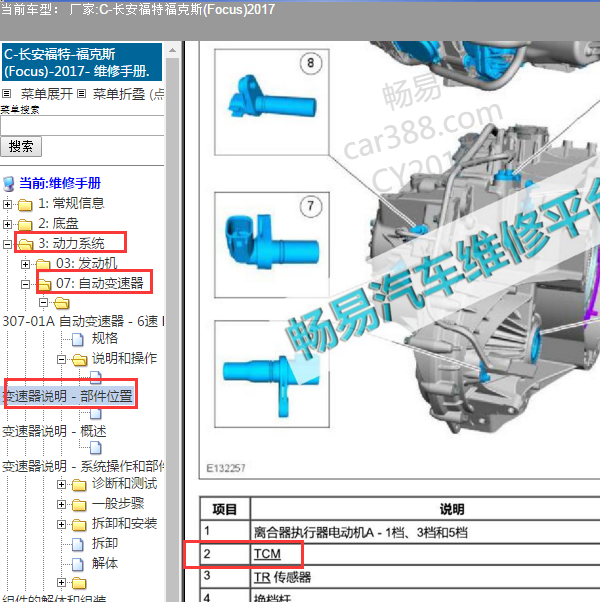The width and height of the screenshot is (600, 602).
Task: Collapse the 说明和操作 folder node
Action: point(61,359)
